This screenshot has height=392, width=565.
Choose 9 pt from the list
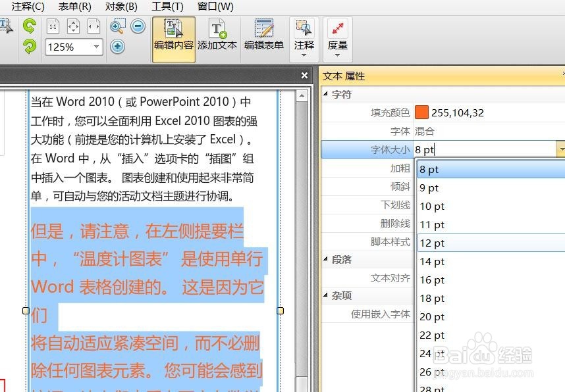[491, 188]
